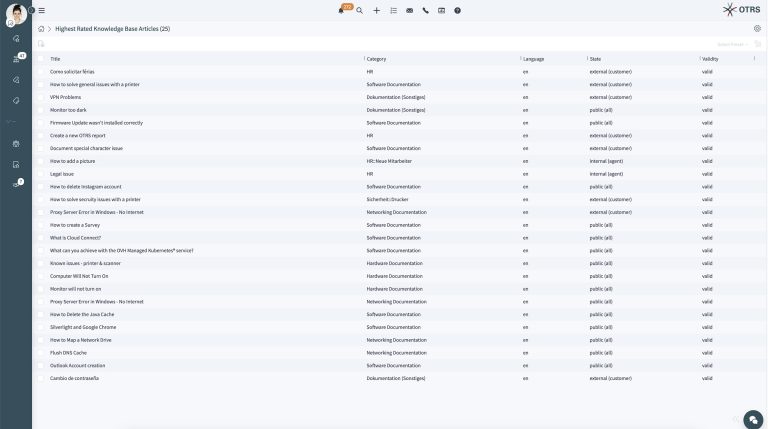Image resolution: width=768 pixels, height=429 pixels.
Task: Open the 'Flush DNS Cache' article
Action: [68, 353]
